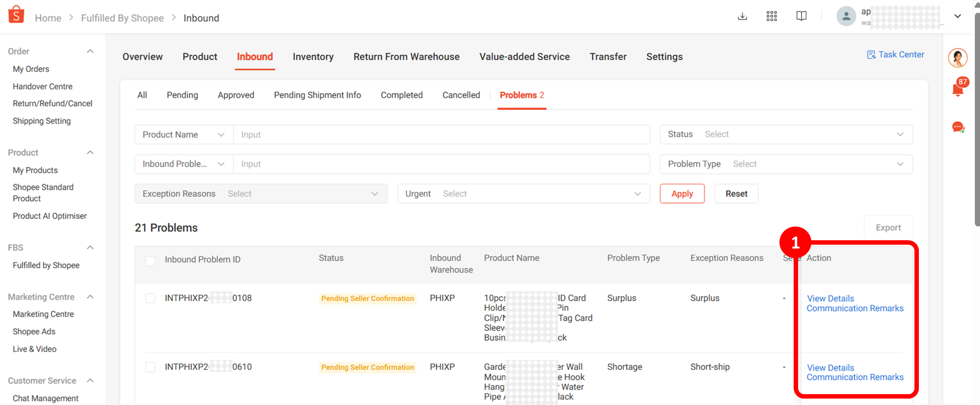Open Fulfilled by Shopee sidebar item

(x=46, y=265)
